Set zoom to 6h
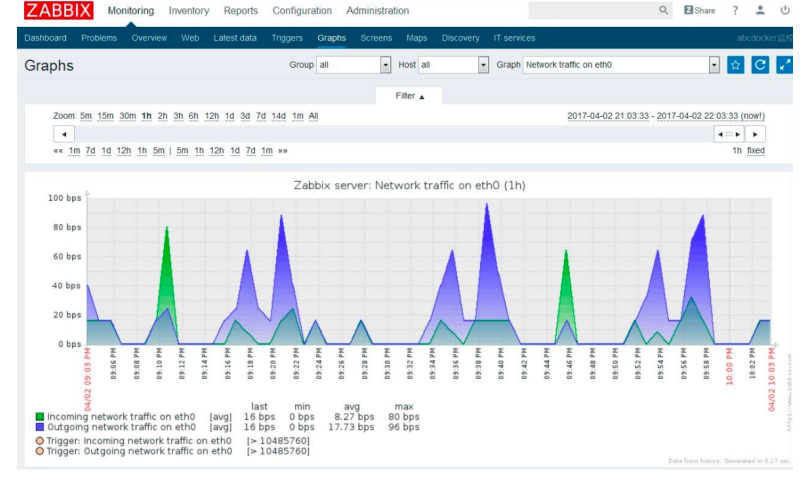Image resolution: width=807 pixels, height=477 pixels. click(194, 116)
